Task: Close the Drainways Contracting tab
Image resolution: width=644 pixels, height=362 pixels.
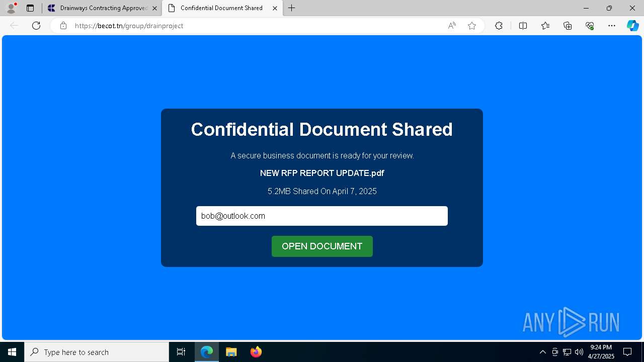Action: (154, 8)
